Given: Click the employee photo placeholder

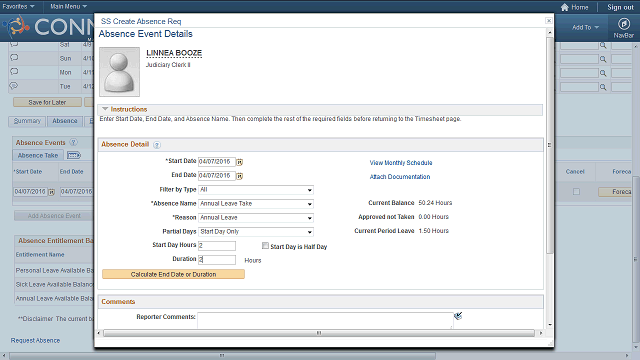Looking at the screenshot, I should [120, 72].
